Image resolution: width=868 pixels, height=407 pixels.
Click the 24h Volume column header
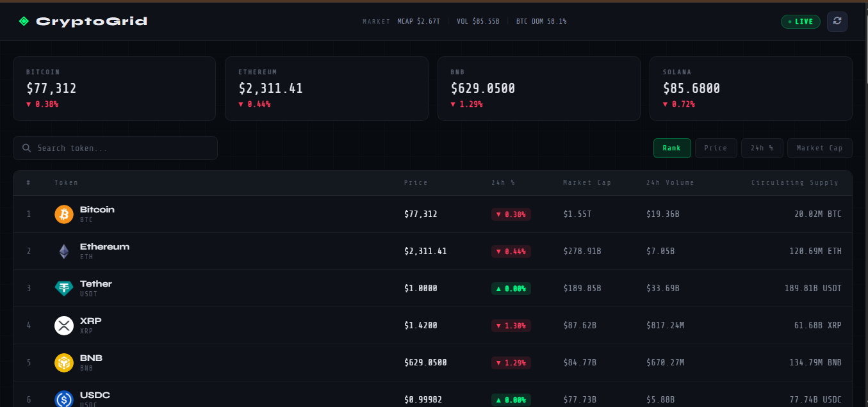(x=670, y=182)
